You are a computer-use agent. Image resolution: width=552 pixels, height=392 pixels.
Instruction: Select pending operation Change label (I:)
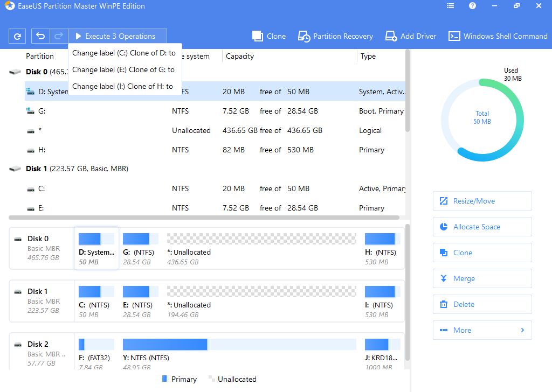pyautogui.click(x=122, y=86)
